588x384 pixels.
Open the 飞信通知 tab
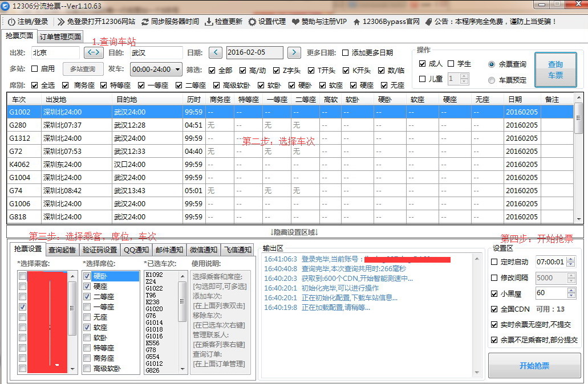tap(238, 250)
